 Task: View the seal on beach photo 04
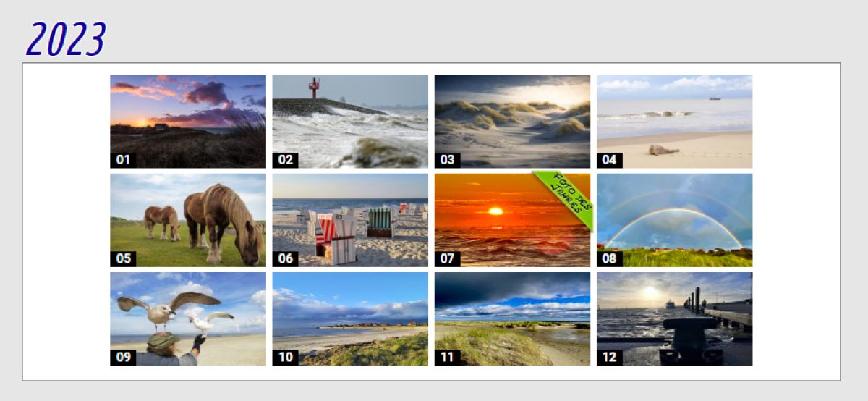pos(674,122)
